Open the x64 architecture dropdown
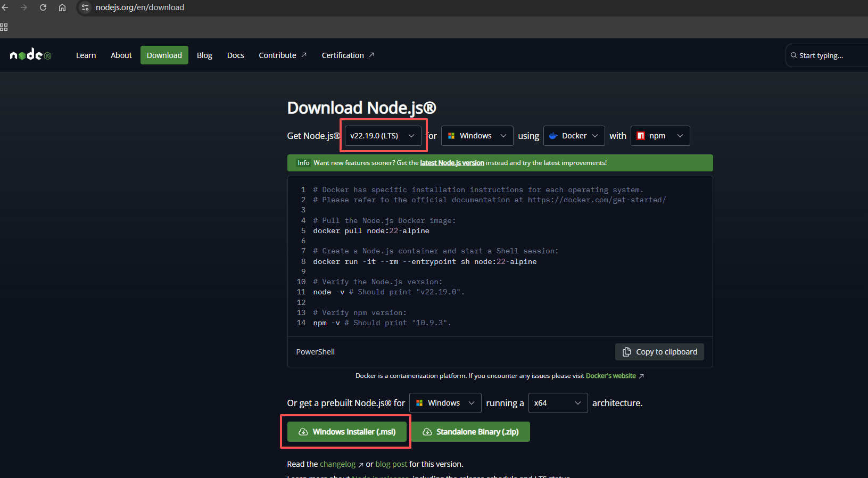 pos(558,403)
